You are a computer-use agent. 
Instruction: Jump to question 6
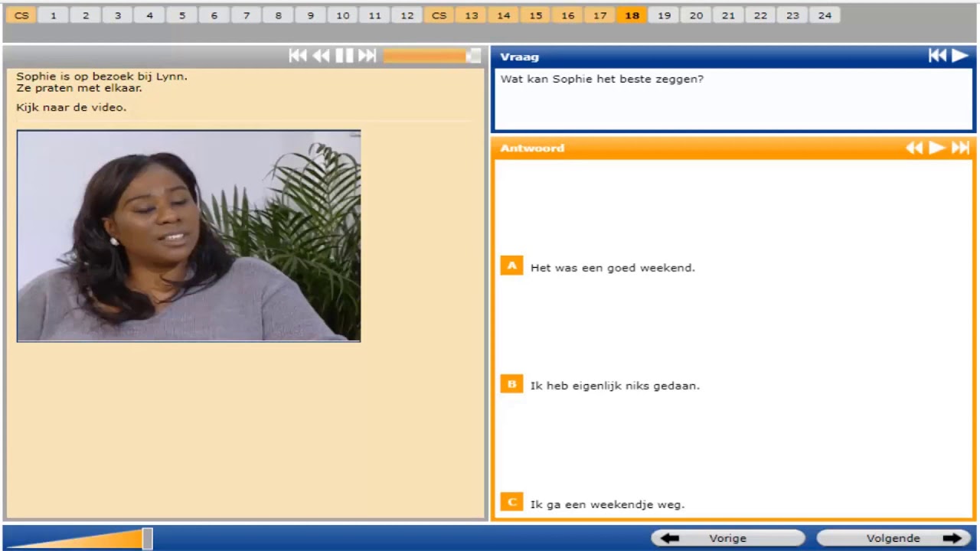coord(214,15)
